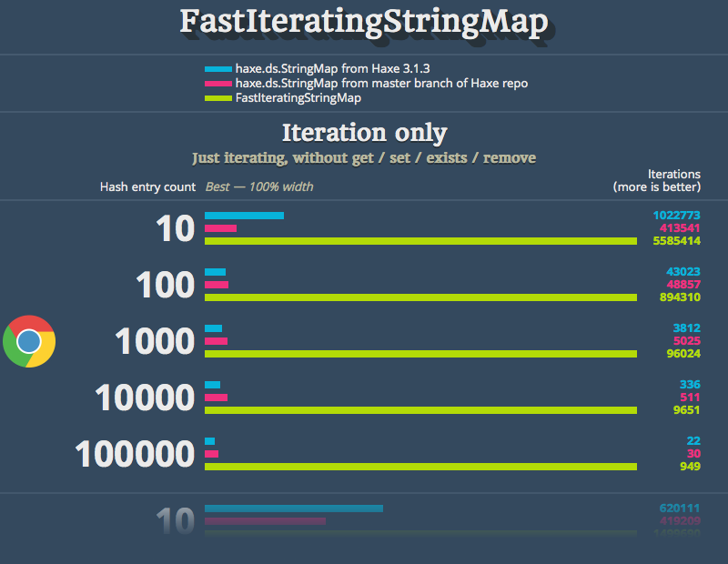Select the value 894310

point(680,297)
